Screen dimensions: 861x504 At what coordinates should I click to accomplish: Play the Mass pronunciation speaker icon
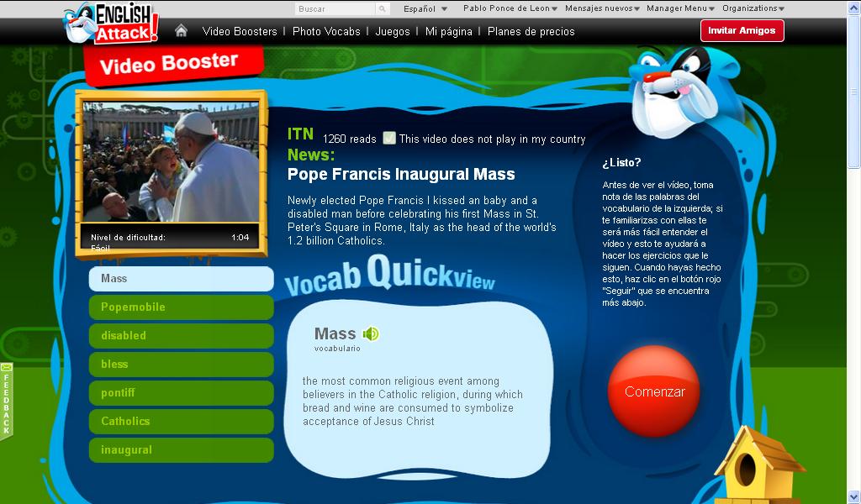tap(371, 333)
